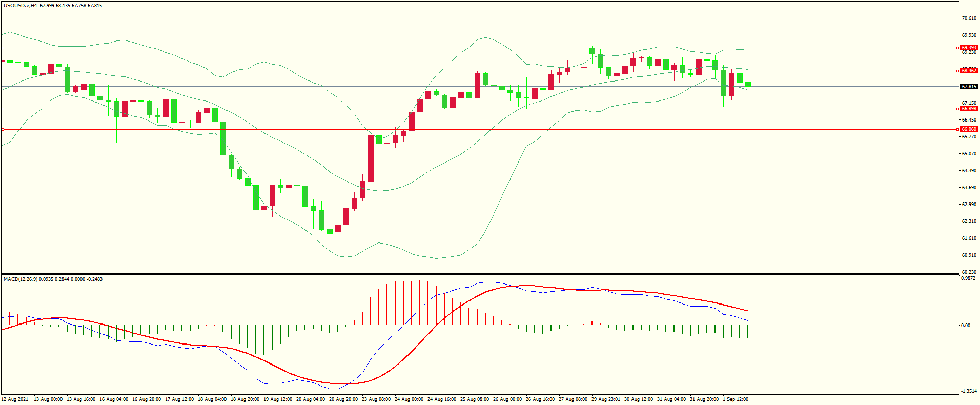Click the 60.230 price scale value

pyautogui.click(x=969, y=272)
